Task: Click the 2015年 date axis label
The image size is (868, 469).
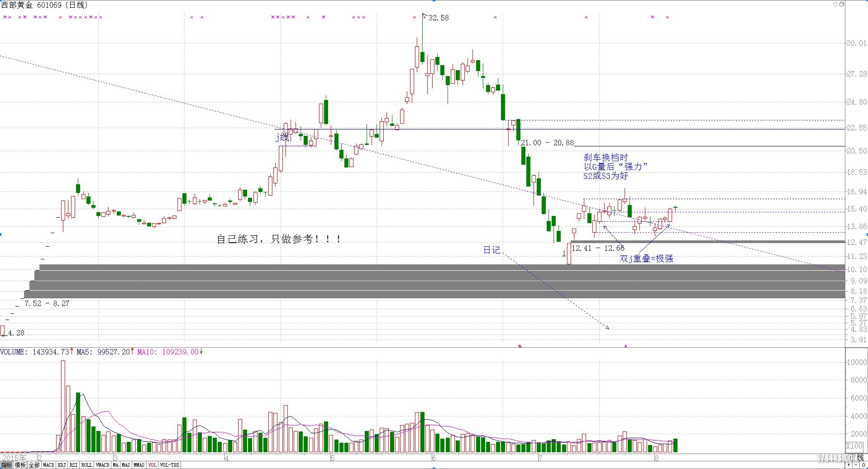Action: 14,458
